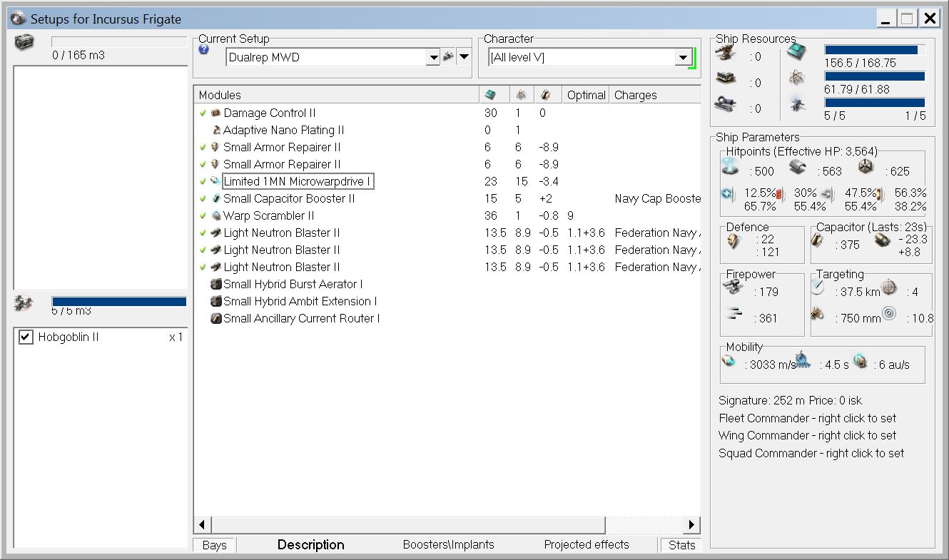Click the max locked targets icon next to 4

pyautogui.click(x=888, y=287)
